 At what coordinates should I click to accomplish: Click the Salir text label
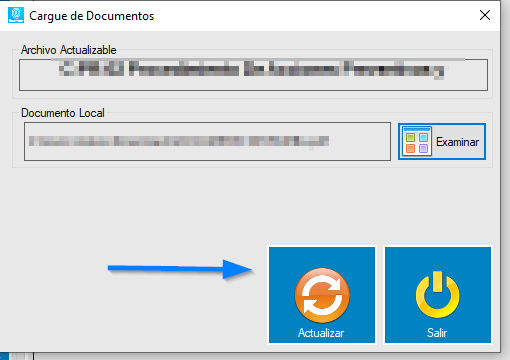pyautogui.click(x=437, y=333)
